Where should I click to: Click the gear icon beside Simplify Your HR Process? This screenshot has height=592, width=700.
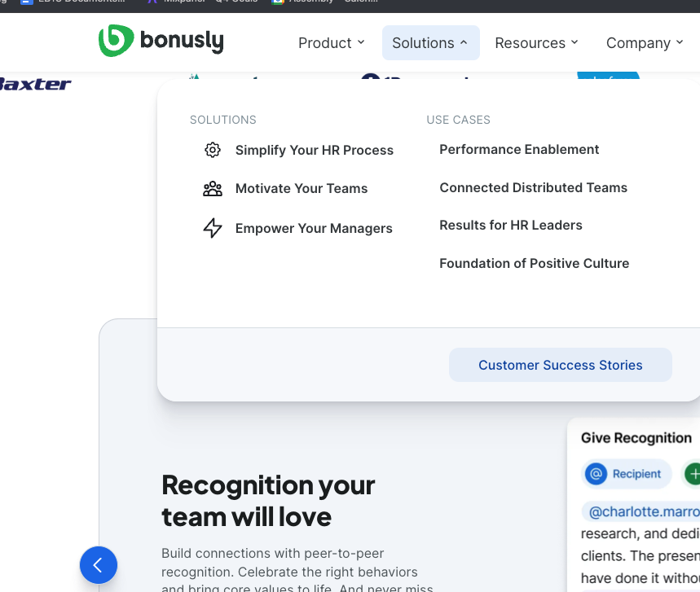(x=213, y=150)
